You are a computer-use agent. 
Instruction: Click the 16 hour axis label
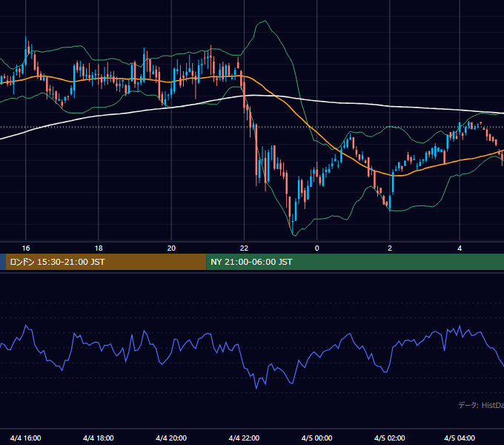(26, 248)
